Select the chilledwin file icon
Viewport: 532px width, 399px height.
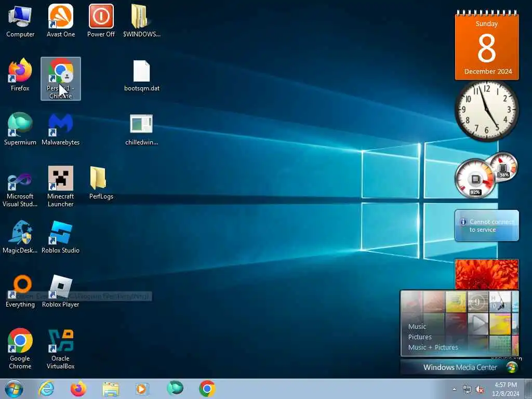(x=141, y=129)
